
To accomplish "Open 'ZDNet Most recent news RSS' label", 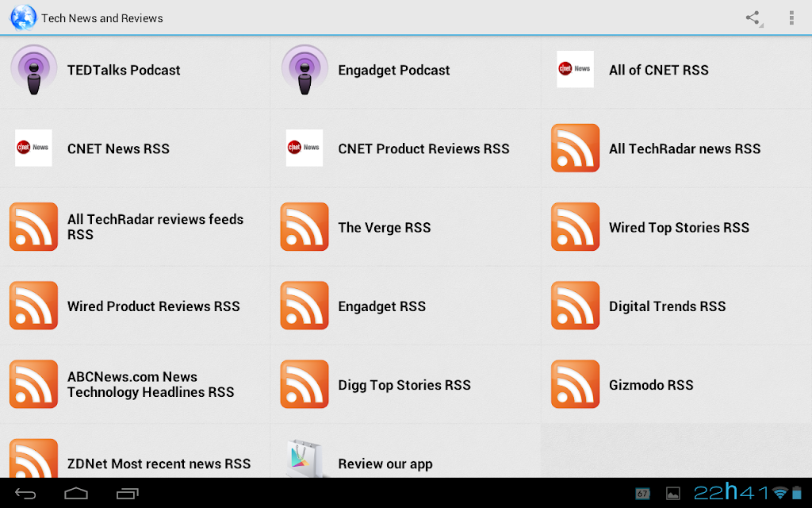I will [x=159, y=464].
